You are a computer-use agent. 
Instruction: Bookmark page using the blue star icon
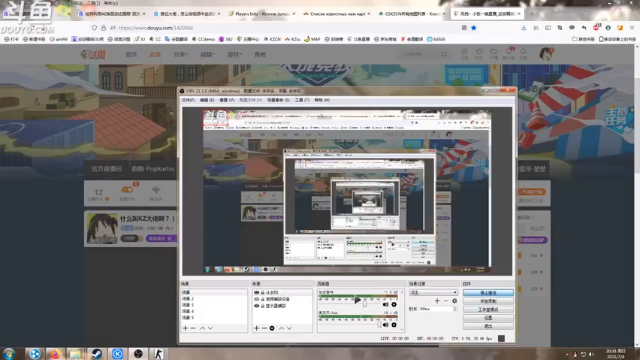473,28
